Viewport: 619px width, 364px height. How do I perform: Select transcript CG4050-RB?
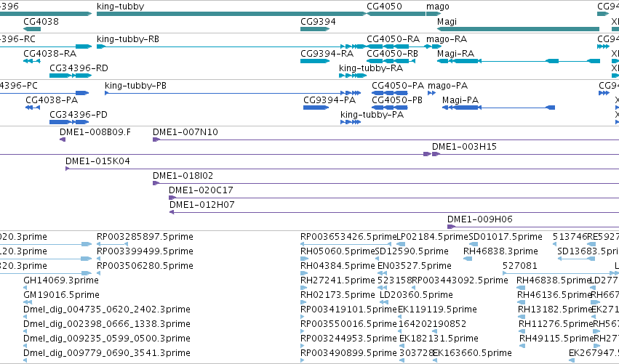[x=391, y=61]
